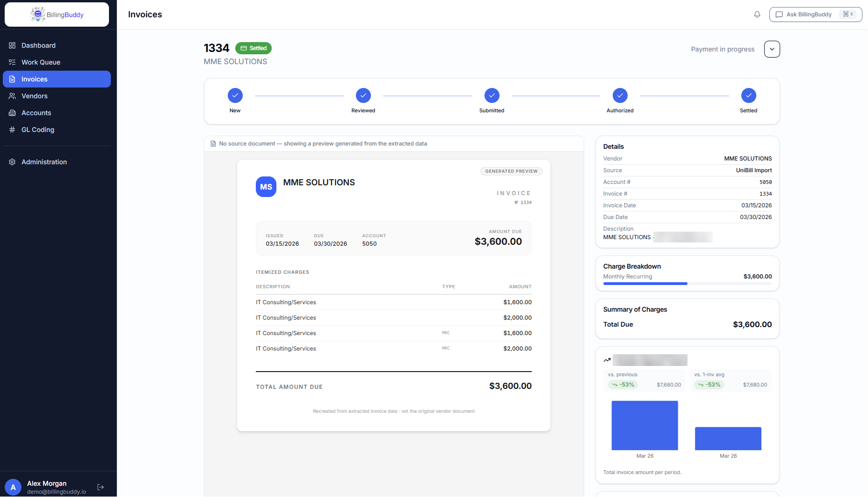868x497 pixels.
Task: Click the Settled step checkmark circle
Action: [x=749, y=95]
